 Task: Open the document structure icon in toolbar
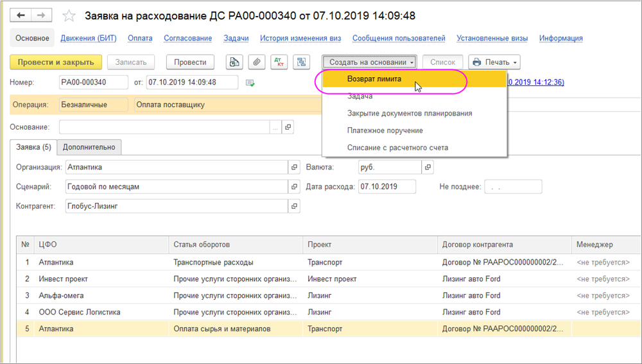click(301, 62)
